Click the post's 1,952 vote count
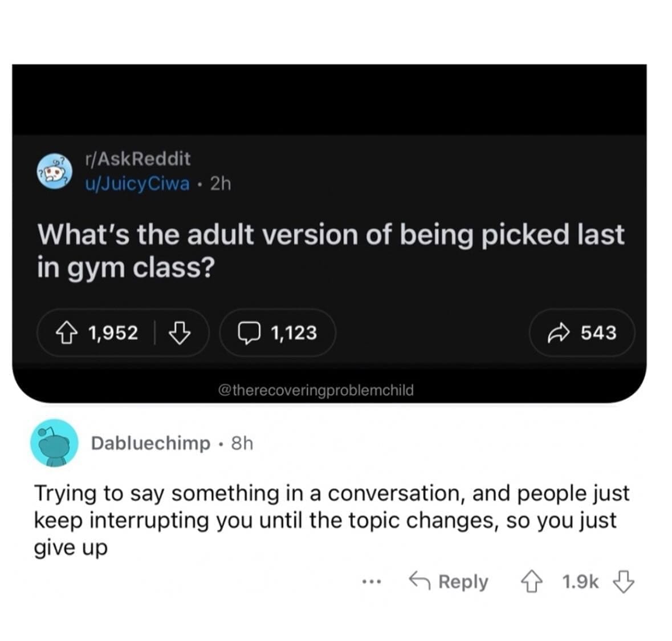Viewport: 672px width, 641px height. pyautogui.click(x=113, y=333)
